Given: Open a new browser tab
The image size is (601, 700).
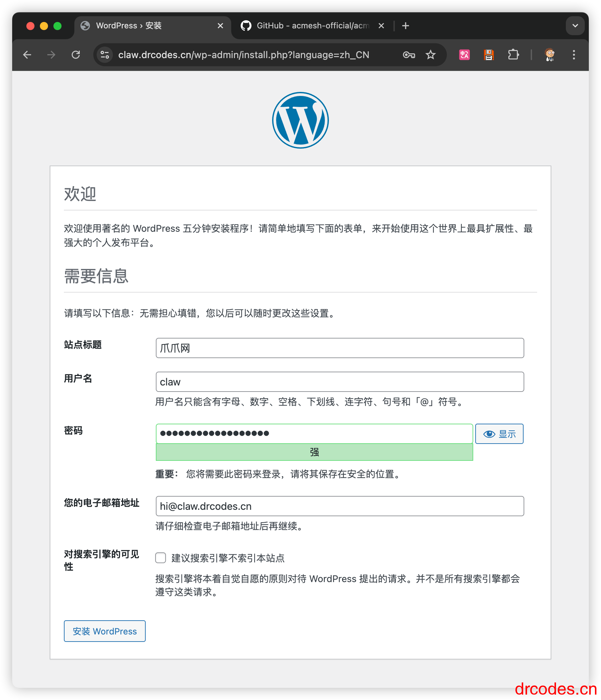Looking at the screenshot, I should (x=406, y=26).
